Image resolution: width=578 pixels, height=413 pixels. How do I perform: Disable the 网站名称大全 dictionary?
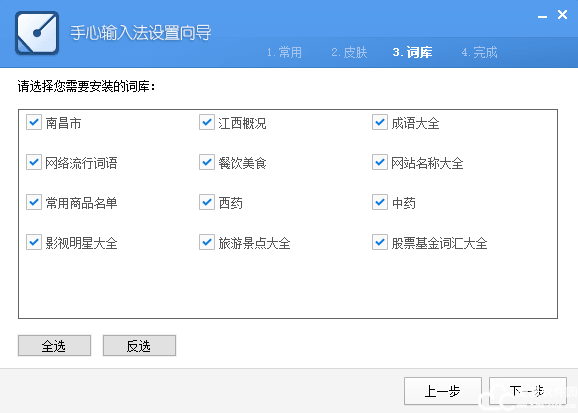(380, 162)
